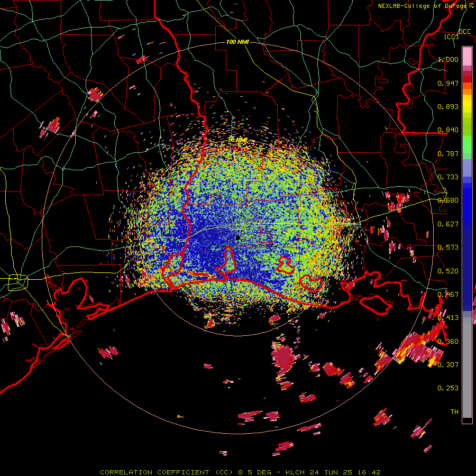Image resolution: width=476 pixels, height=476 pixels.
Task: Click the TH label on color scale
Action: tap(454, 412)
